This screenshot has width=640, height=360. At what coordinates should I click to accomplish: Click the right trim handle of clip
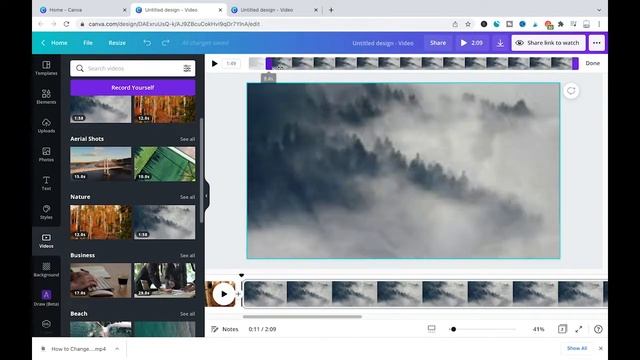(x=575, y=63)
